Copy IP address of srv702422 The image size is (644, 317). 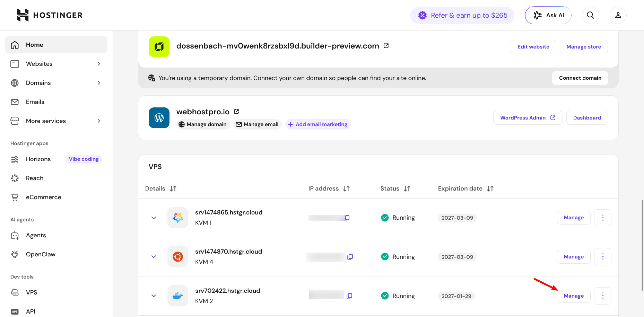(x=349, y=296)
